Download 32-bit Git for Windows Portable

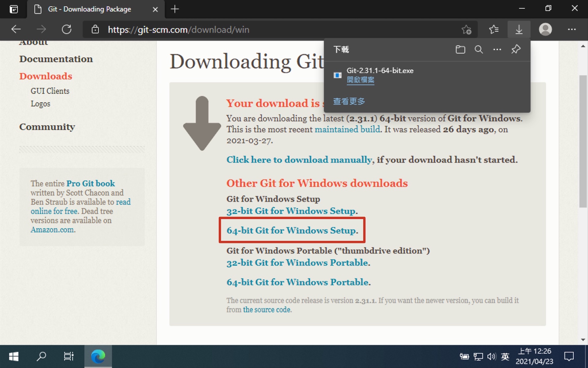pos(297,263)
